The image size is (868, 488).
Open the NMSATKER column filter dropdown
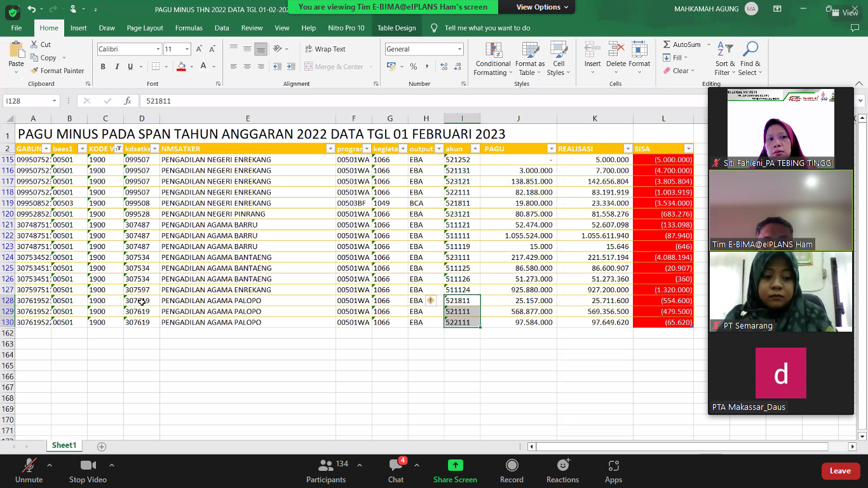(x=330, y=149)
